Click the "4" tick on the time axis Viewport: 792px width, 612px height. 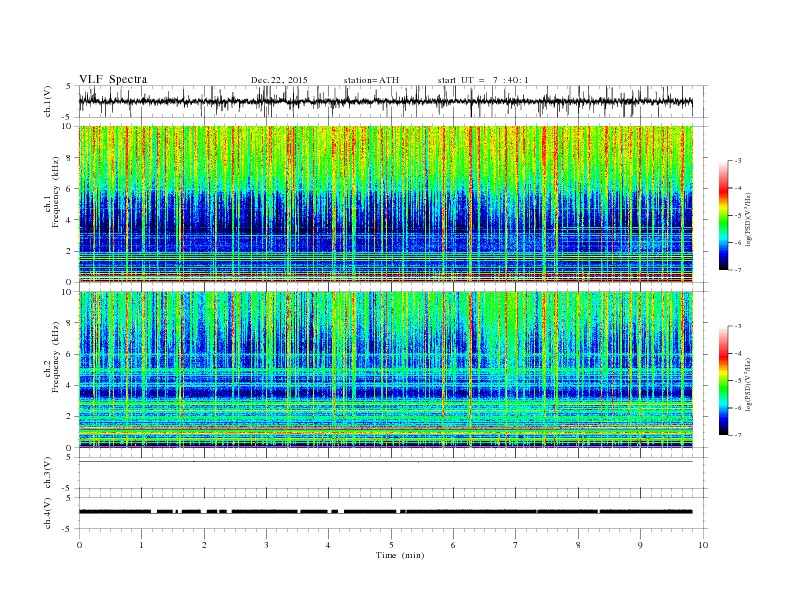tap(328, 545)
